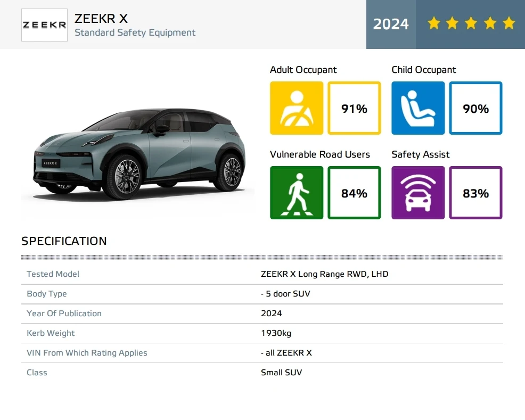Select the Standard Safety Equipment subtitle
The width and height of the screenshot is (525, 420).
point(135,32)
